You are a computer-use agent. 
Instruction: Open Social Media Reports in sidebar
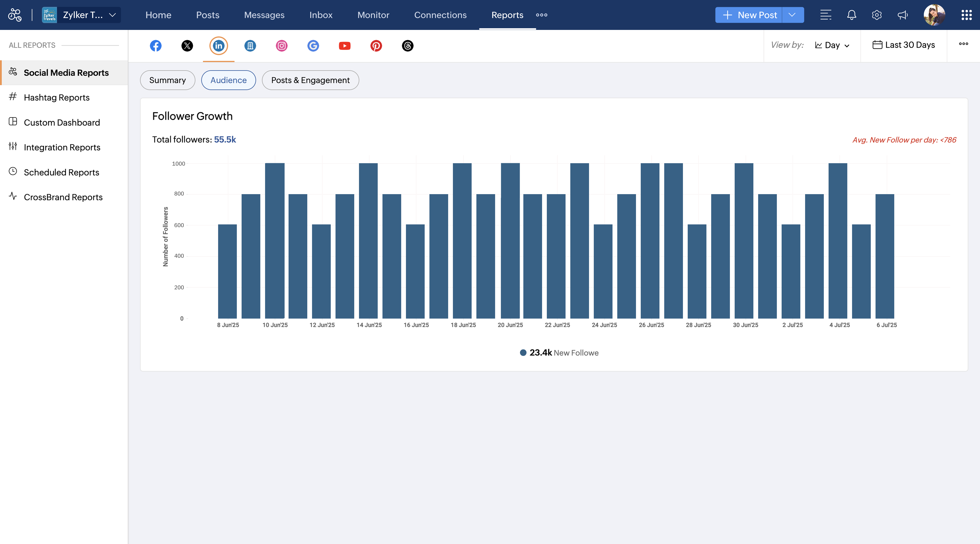(64, 73)
